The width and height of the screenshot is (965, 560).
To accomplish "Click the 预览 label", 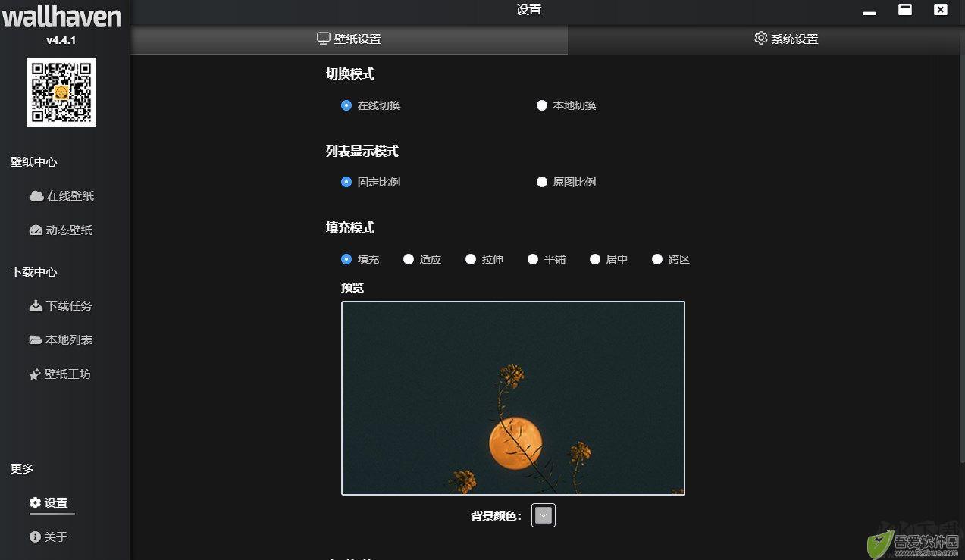I will pyautogui.click(x=352, y=288).
